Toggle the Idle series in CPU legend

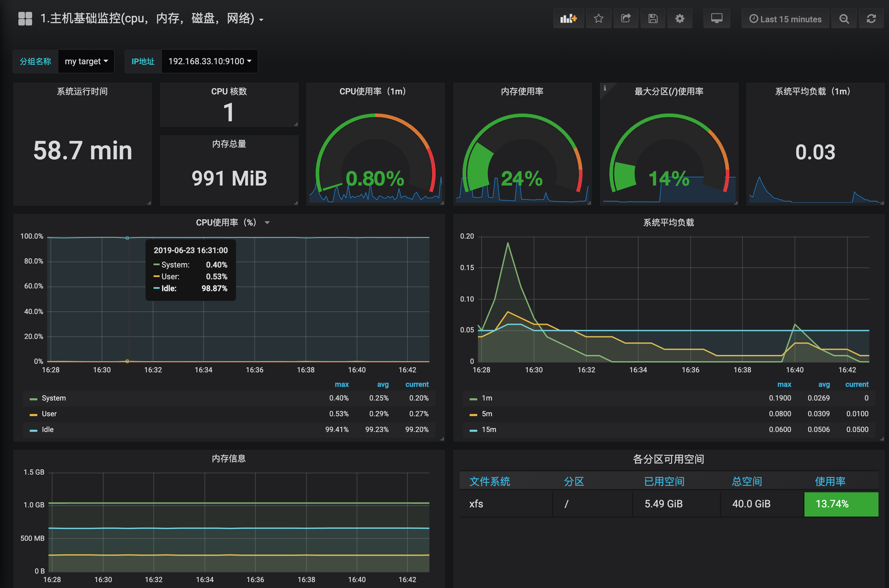pos(48,430)
